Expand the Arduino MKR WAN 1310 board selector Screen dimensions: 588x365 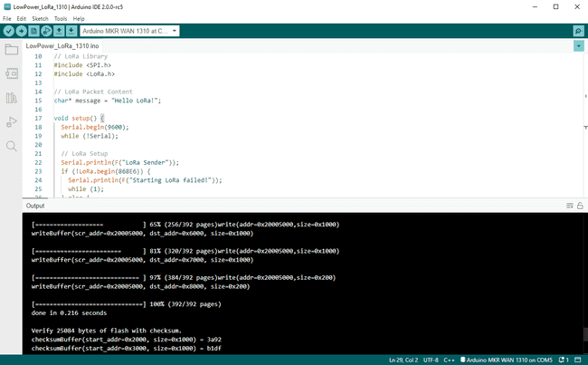coord(131,31)
